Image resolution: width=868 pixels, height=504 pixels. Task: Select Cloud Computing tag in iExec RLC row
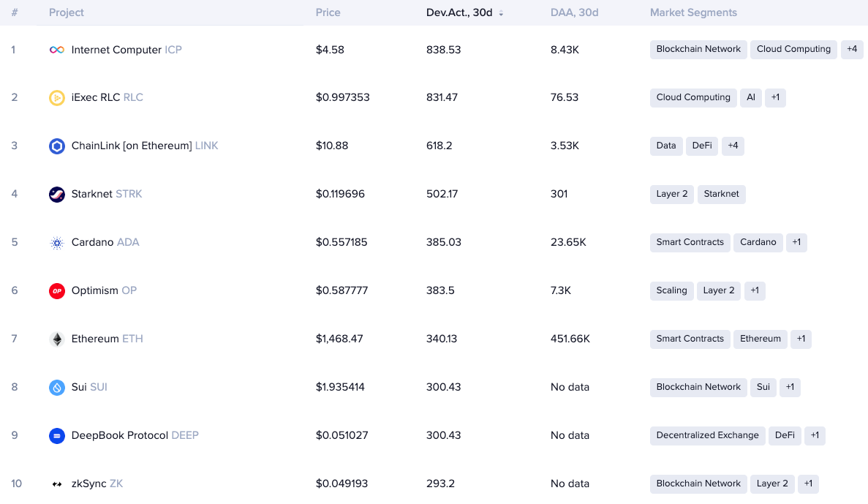point(693,97)
